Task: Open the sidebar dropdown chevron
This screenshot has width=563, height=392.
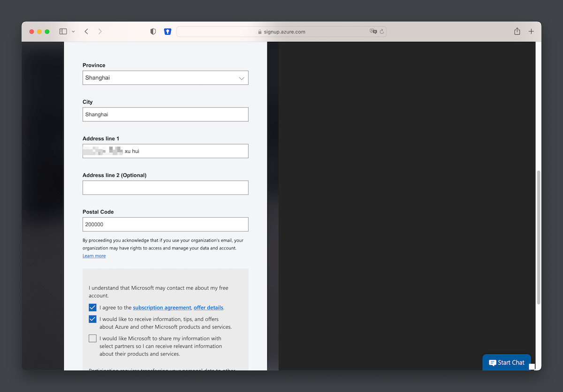Action: point(73,31)
